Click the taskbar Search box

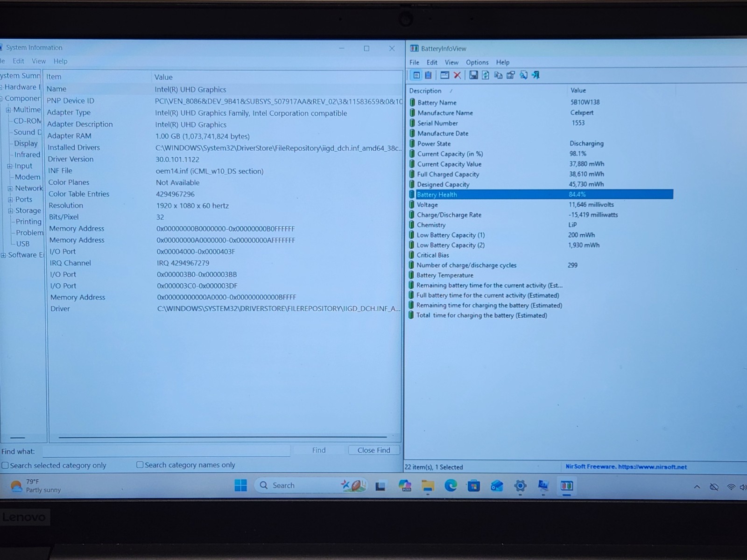click(310, 485)
